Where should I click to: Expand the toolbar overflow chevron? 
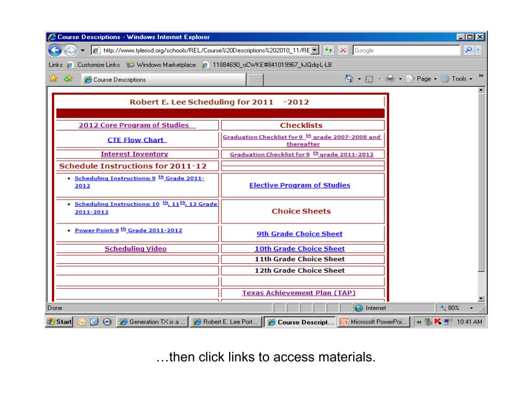481,76
